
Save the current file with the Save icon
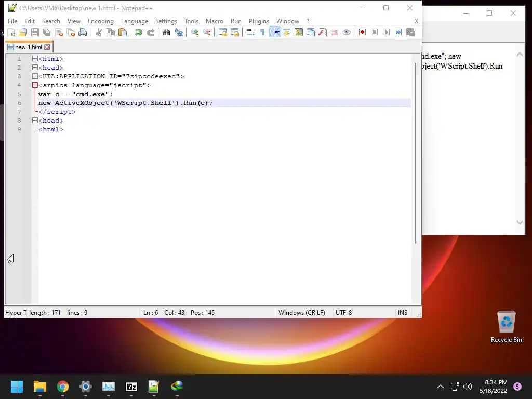(x=35, y=32)
